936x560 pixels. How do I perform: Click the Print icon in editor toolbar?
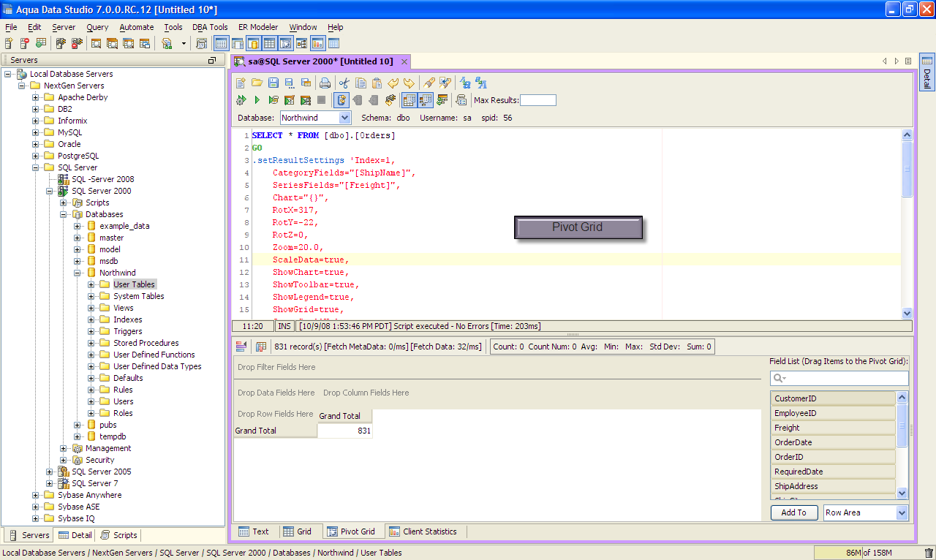(x=325, y=83)
